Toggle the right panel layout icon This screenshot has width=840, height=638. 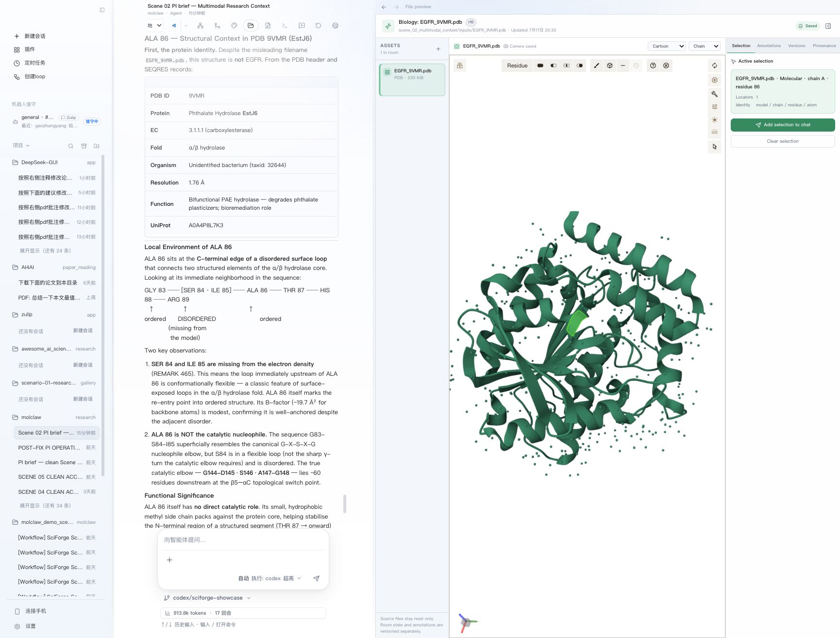click(x=828, y=26)
